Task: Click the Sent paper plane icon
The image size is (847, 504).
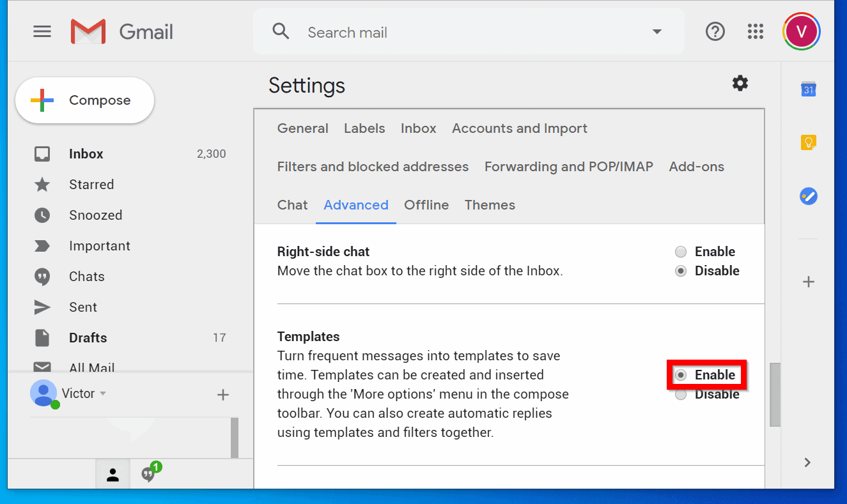Action: [x=42, y=307]
